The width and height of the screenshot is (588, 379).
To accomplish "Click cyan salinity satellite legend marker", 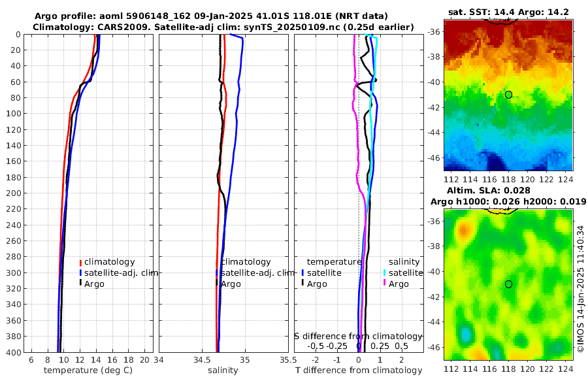I will coord(385,272).
